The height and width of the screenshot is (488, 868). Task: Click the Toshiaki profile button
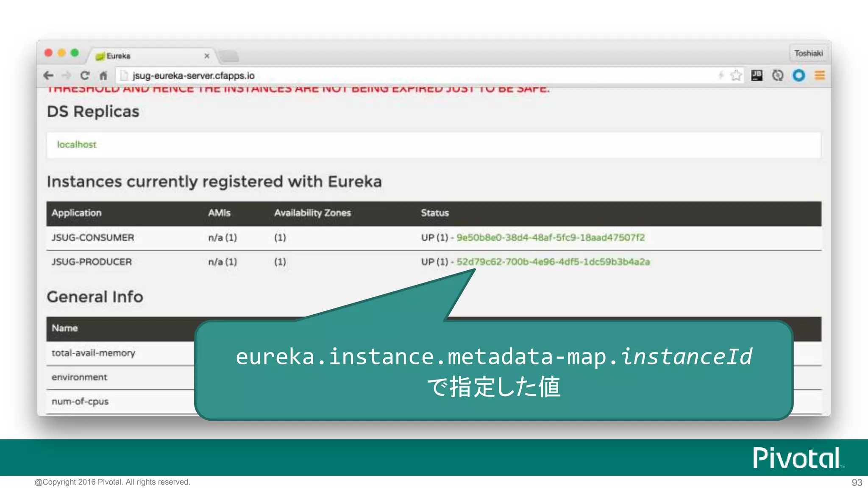pyautogui.click(x=809, y=53)
